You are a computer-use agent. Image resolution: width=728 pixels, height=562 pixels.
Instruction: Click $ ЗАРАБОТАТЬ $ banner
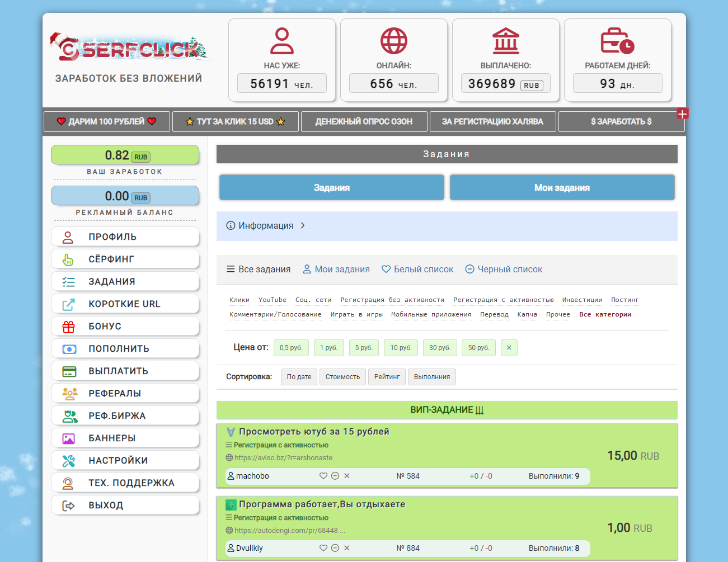coord(622,121)
